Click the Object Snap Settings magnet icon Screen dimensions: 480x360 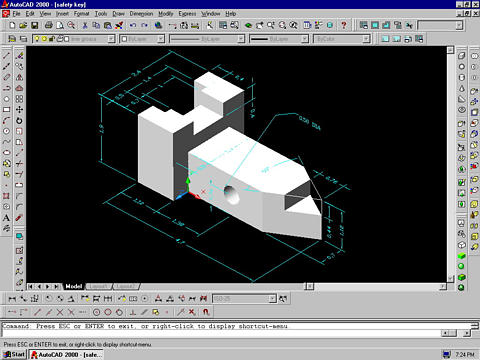[x=206, y=312]
